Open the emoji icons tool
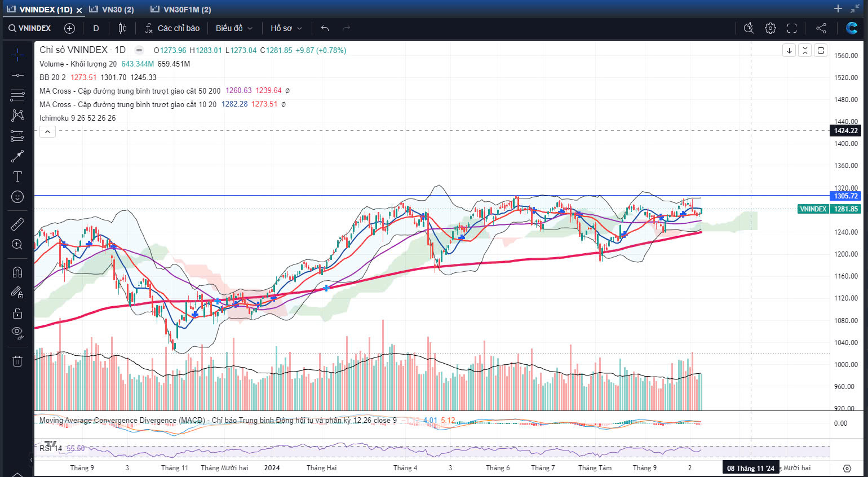 tap(17, 197)
